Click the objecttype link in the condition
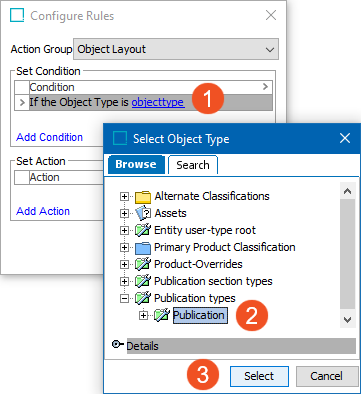 pos(158,102)
